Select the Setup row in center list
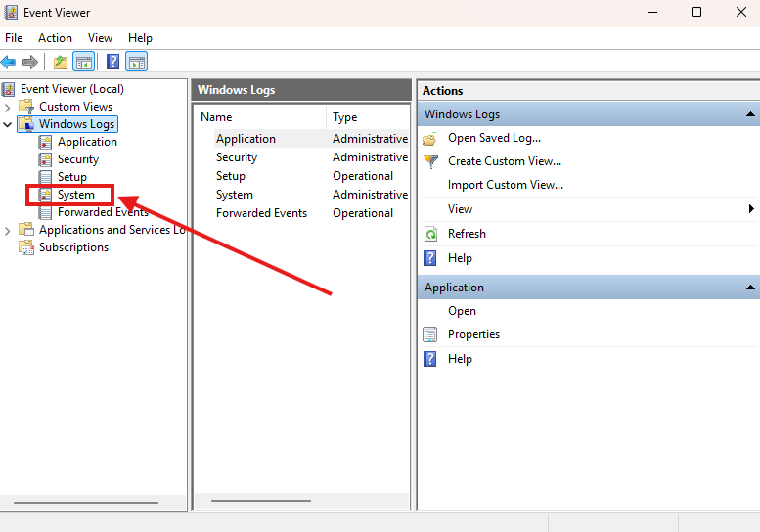The height and width of the screenshot is (532, 760). pyautogui.click(x=312, y=176)
